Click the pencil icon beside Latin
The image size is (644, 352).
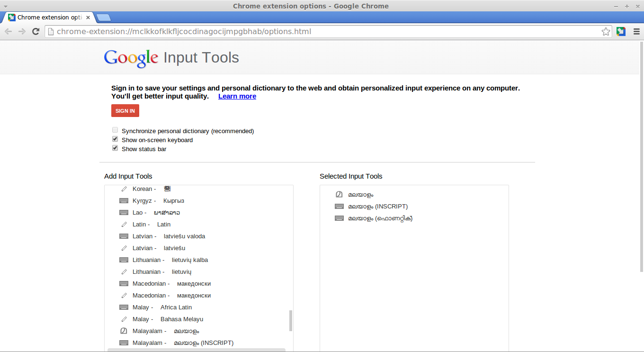pos(124,225)
